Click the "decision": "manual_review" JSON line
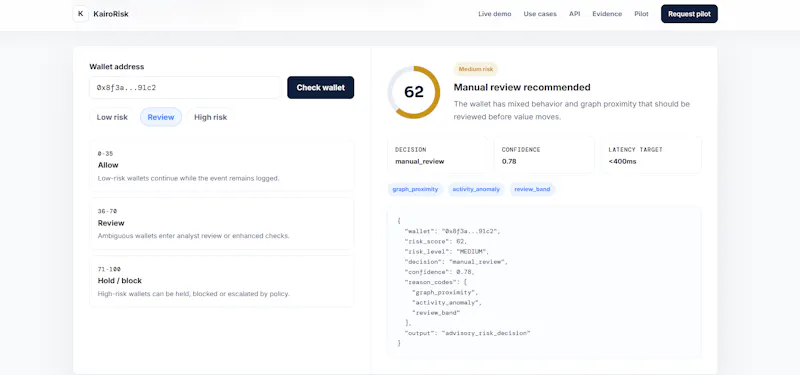This screenshot has height=375, width=800. tap(456, 262)
